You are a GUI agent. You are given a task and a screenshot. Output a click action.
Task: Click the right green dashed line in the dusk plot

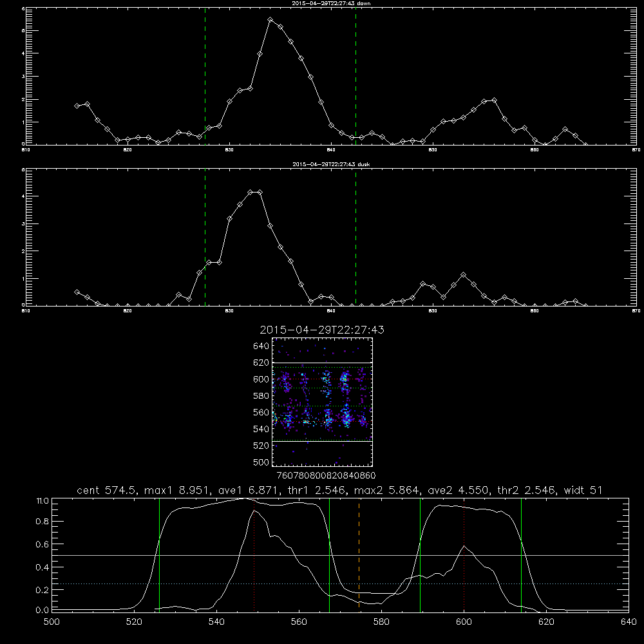tap(355, 238)
